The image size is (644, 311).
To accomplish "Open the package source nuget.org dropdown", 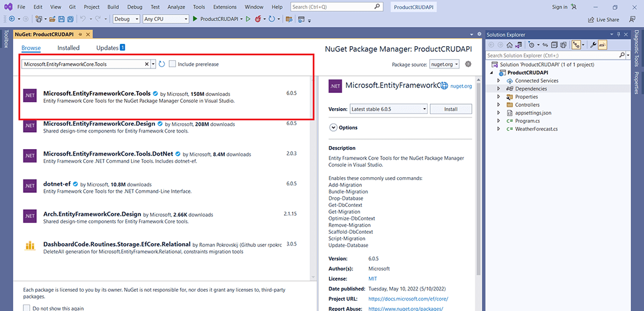I will pos(444,64).
